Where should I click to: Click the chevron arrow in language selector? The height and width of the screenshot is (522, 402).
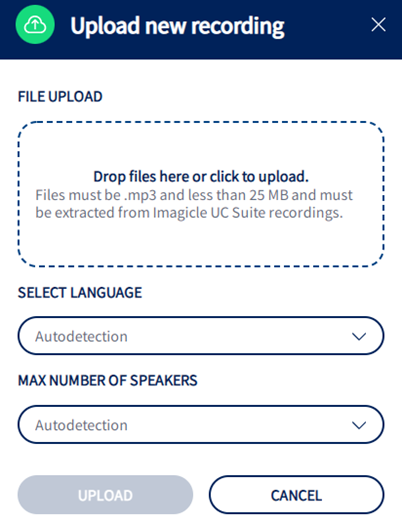(359, 336)
